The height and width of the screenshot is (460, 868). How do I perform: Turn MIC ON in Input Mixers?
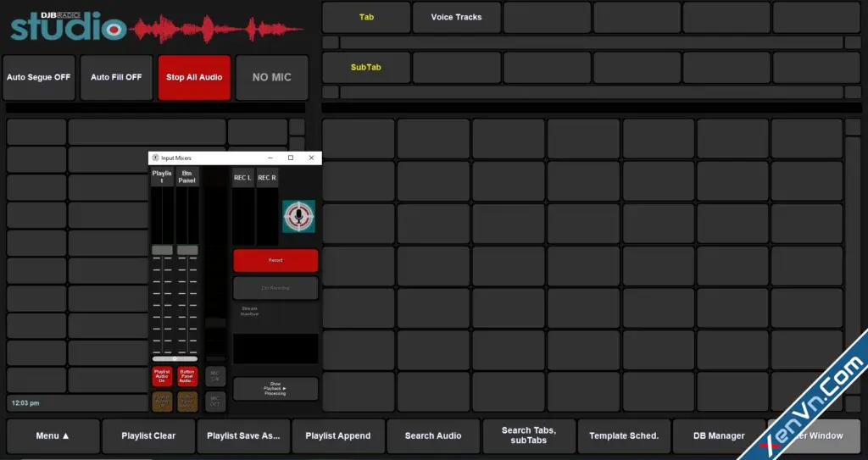point(215,376)
